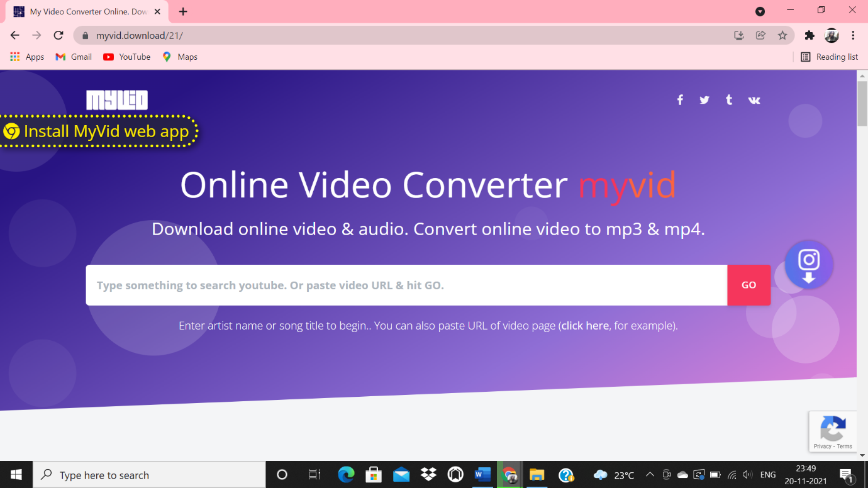The height and width of the screenshot is (488, 868).
Task: Close the My Video Converter tab
Action: point(157,12)
